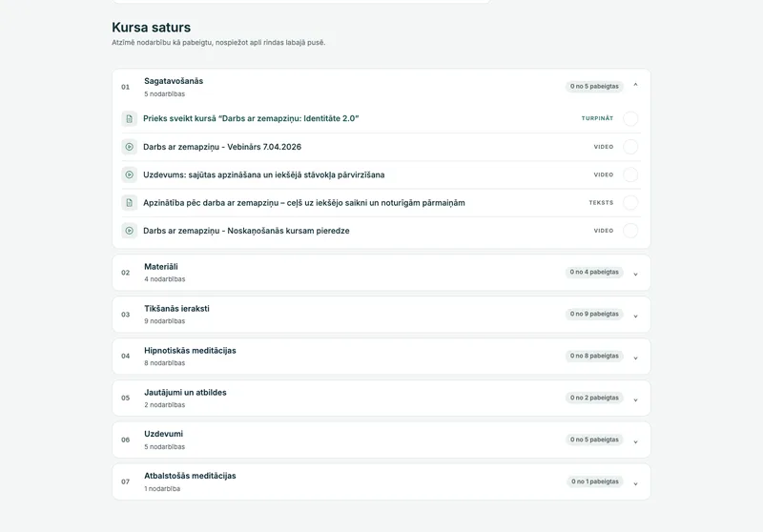
Task: Expand the Jautājumi un atbildes chevron
Action: point(635,399)
